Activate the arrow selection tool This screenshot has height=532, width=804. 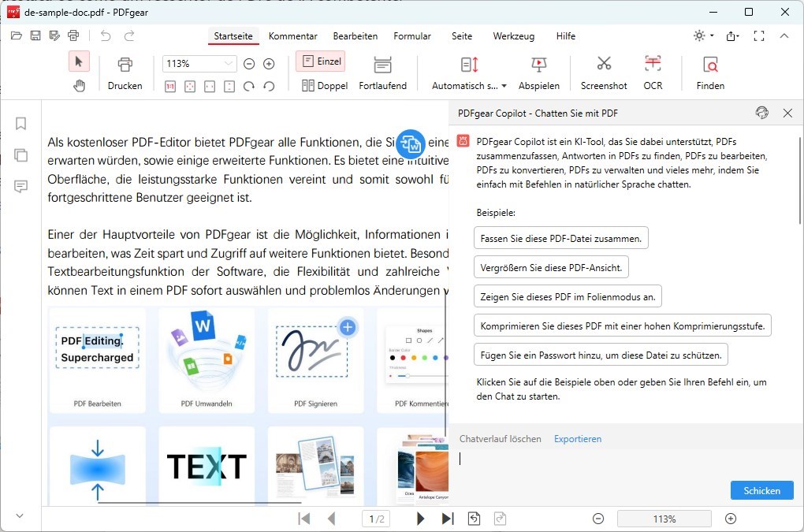coord(79,61)
